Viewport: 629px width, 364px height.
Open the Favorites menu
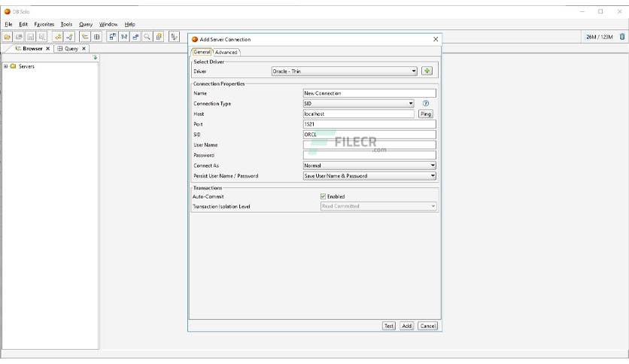pos(44,24)
